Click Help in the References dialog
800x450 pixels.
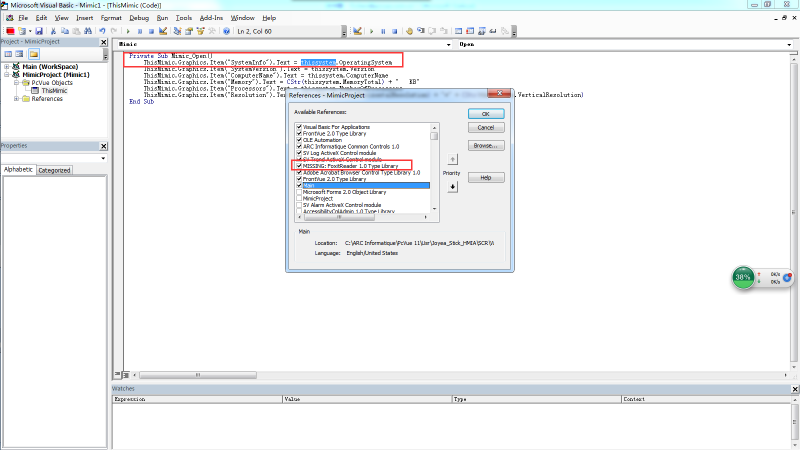(486, 178)
